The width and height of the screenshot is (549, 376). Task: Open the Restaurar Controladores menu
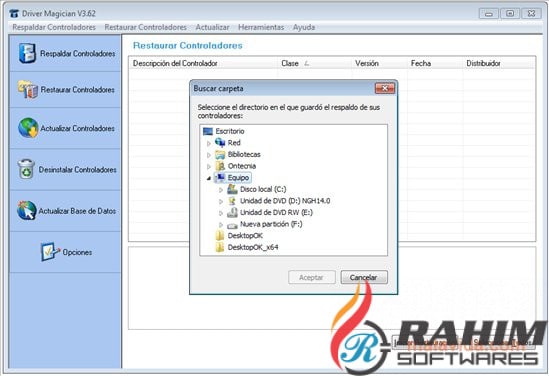(x=145, y=27)
